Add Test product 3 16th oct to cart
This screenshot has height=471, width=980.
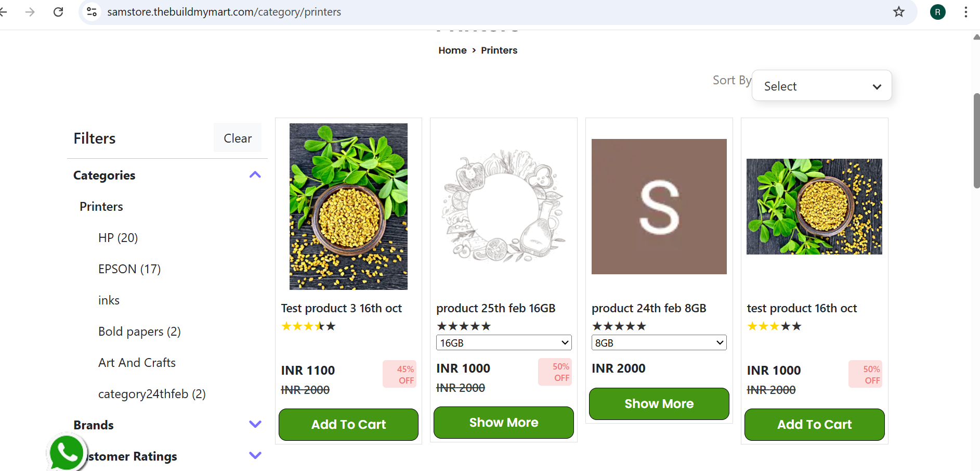click(348, 425)
